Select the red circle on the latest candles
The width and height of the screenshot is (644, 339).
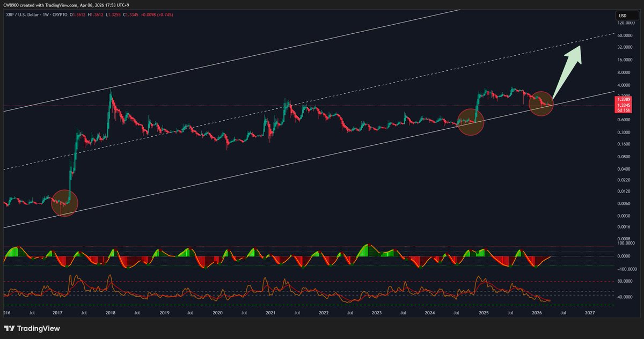[x=542, y=105]
